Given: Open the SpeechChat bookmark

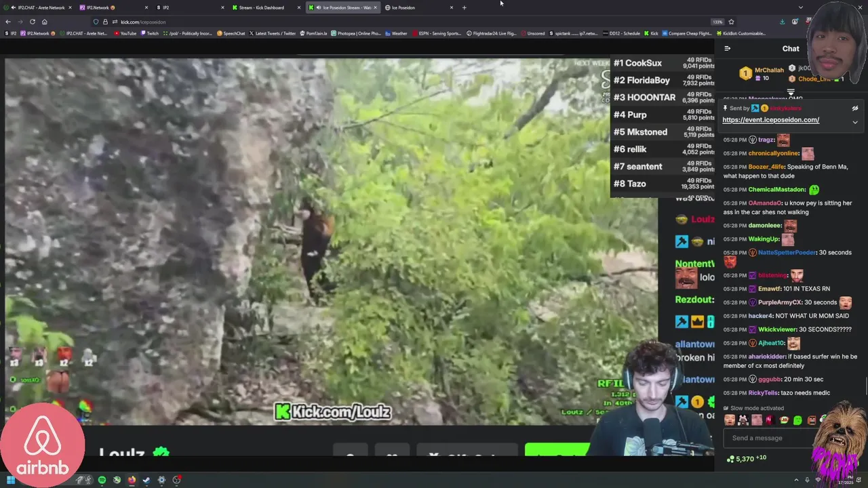Looking at the screenshot, I should tap(231, 33).
